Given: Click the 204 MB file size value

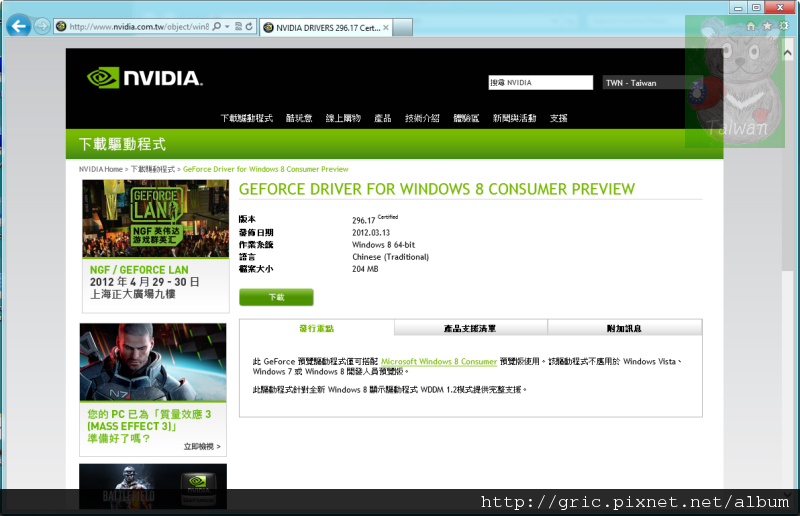Looking at the screenshot, I should coord(365,269).
